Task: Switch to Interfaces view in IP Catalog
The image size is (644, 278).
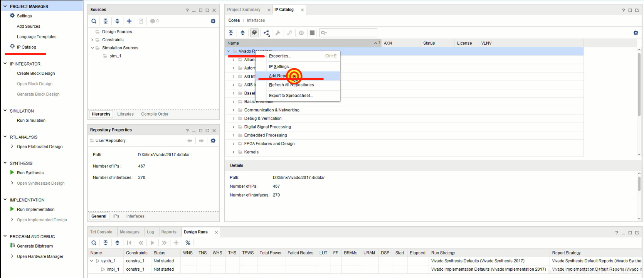Action: (256, 20)
